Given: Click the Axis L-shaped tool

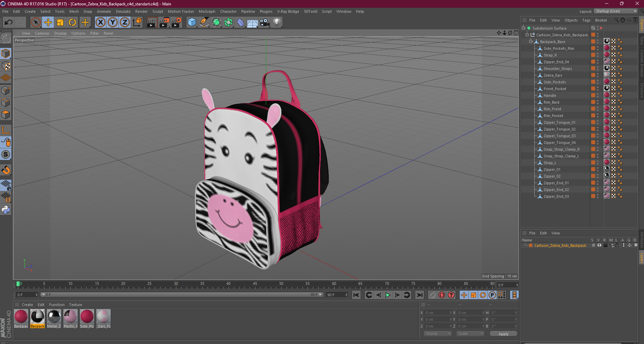Looking at the screenshot, I should point(6,130).
